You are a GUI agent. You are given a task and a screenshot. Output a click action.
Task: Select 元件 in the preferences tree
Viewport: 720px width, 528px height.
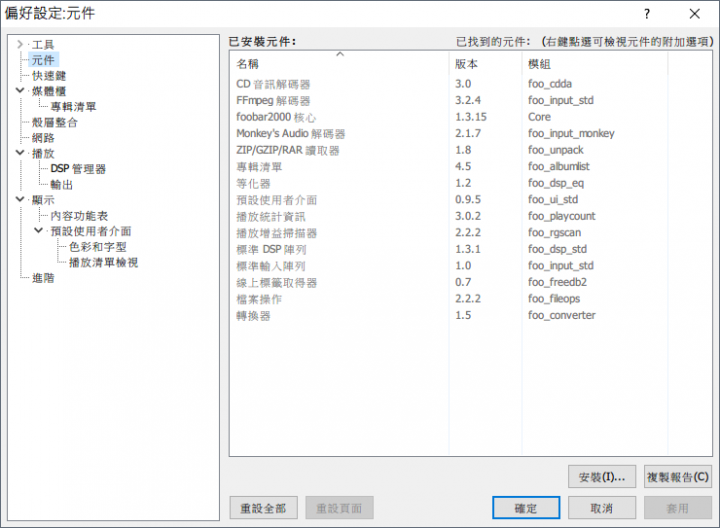[x=43, y=60]
